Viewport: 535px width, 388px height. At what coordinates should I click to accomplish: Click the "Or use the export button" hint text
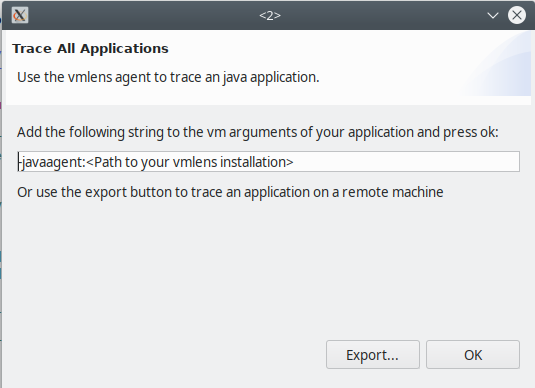pyautogui.click(x=230, y=192)
